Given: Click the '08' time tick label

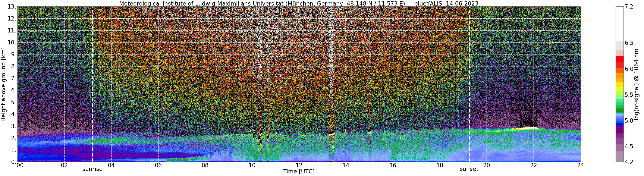Looking at the screenshot, I should [x=205, y=165].
